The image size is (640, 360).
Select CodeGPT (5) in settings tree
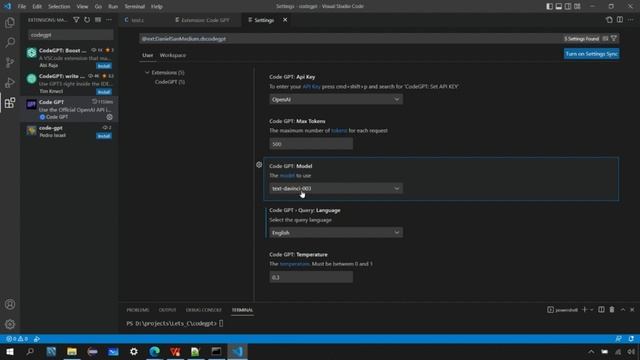170,82
